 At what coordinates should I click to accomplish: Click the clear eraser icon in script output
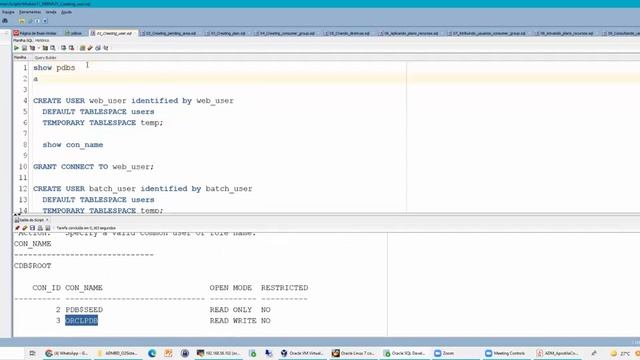[x=24, y=228]
